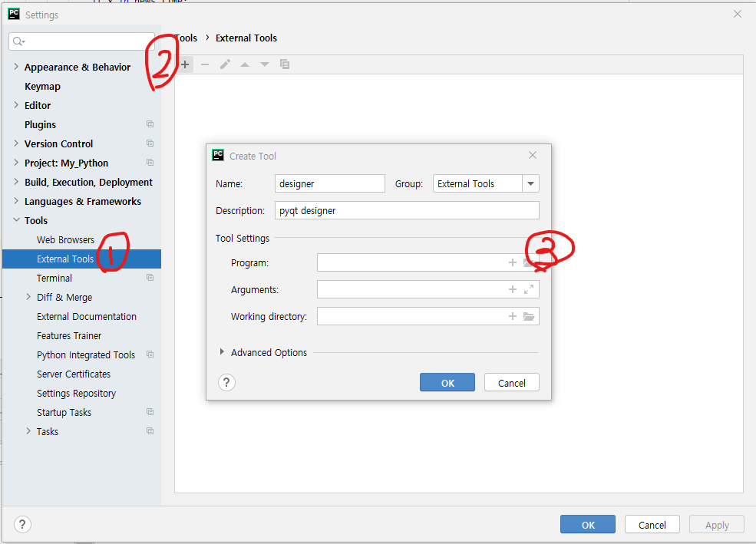Insert macro plus icon in Working directory field

click(513, 317)
